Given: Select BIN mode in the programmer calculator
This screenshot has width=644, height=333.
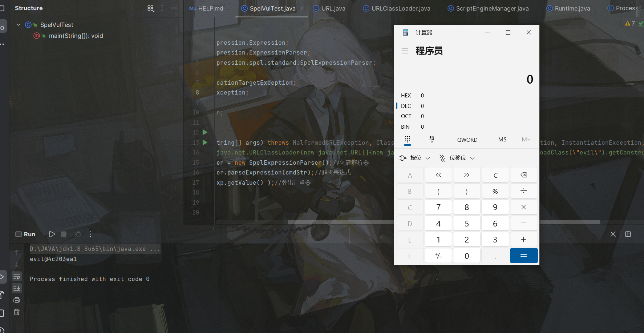Looking at the screenshot, I should tap(405, 127).
